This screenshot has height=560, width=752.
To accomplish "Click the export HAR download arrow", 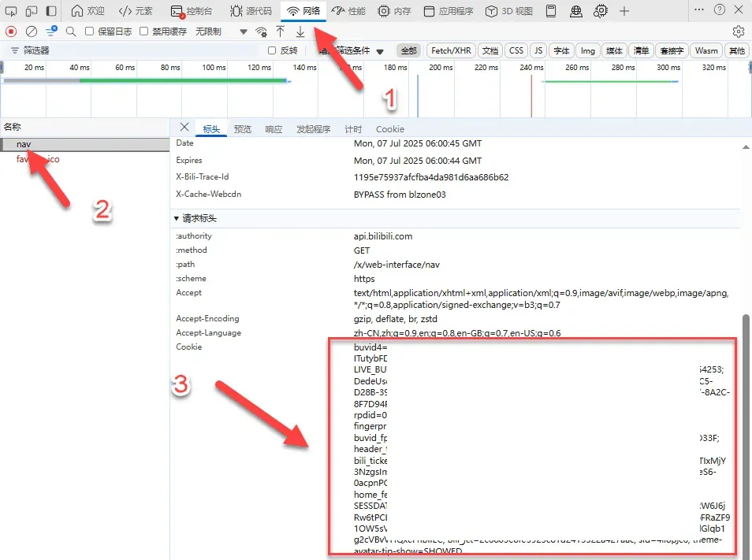I will (300, 32).
